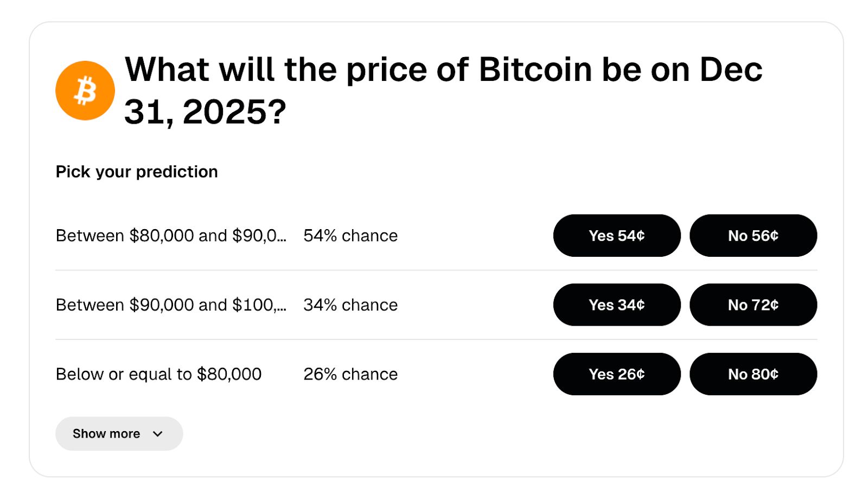Select the 'Between $80,000 and $90,0...' outcome row
Screen dimensions: 868x487
pos(171,236)
